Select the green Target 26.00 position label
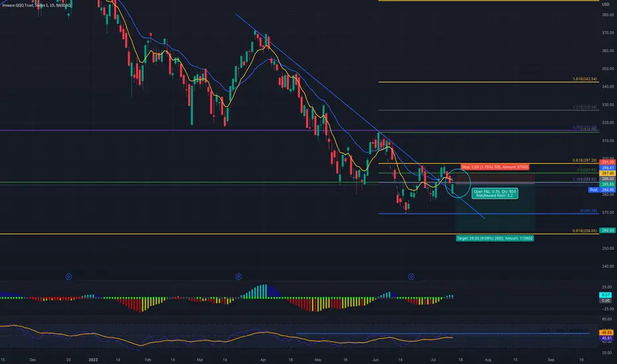This screenshot has height=364, width=617. [x=495, y=238]
